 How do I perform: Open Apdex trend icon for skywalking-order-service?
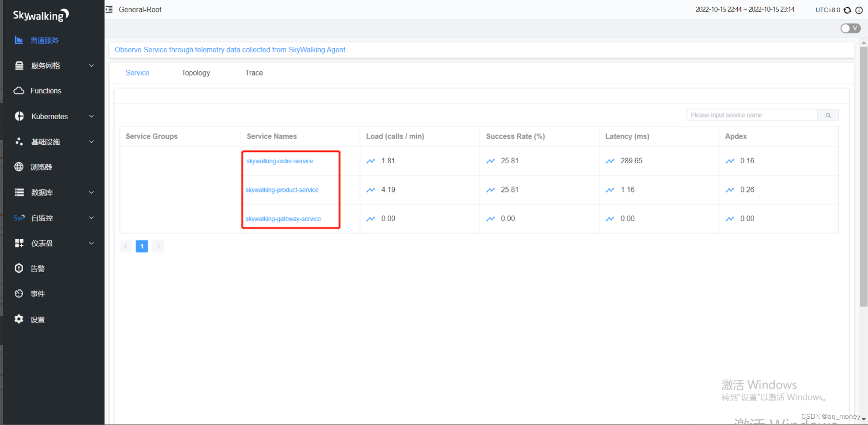[730, 161]
